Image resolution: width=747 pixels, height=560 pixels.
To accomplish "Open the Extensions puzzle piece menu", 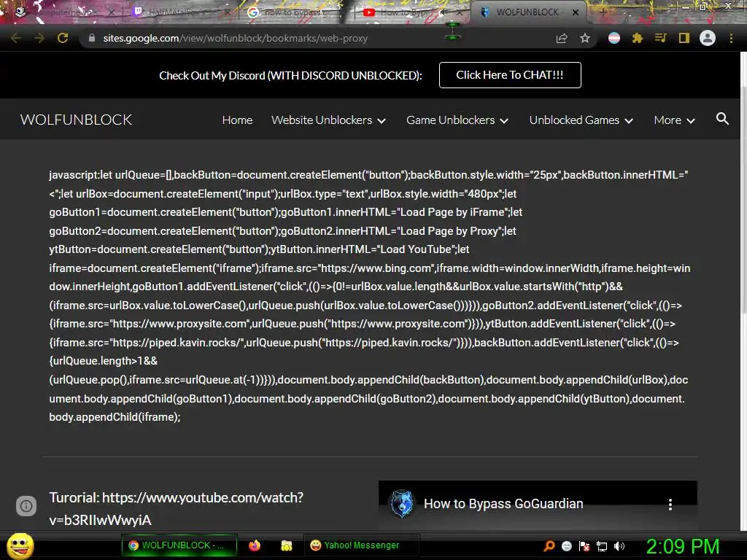I will [x=637, y=38].
